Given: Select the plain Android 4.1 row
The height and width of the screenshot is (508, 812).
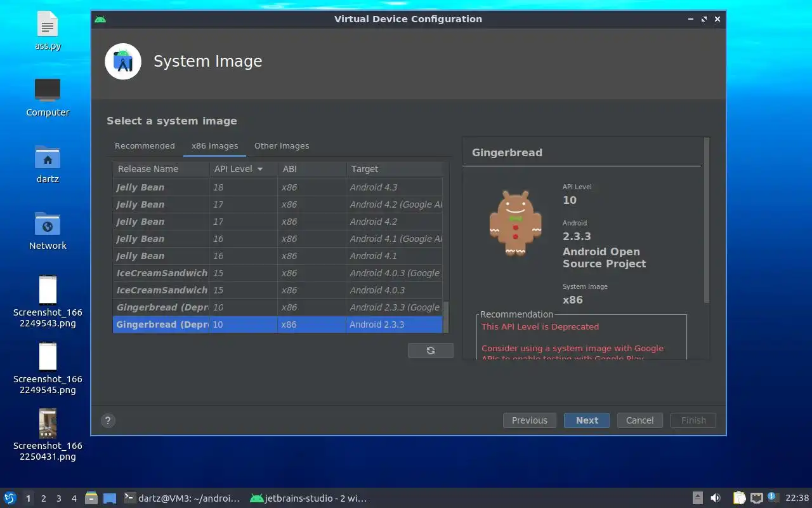Looking at the screenshot, I should click(278, 256).
